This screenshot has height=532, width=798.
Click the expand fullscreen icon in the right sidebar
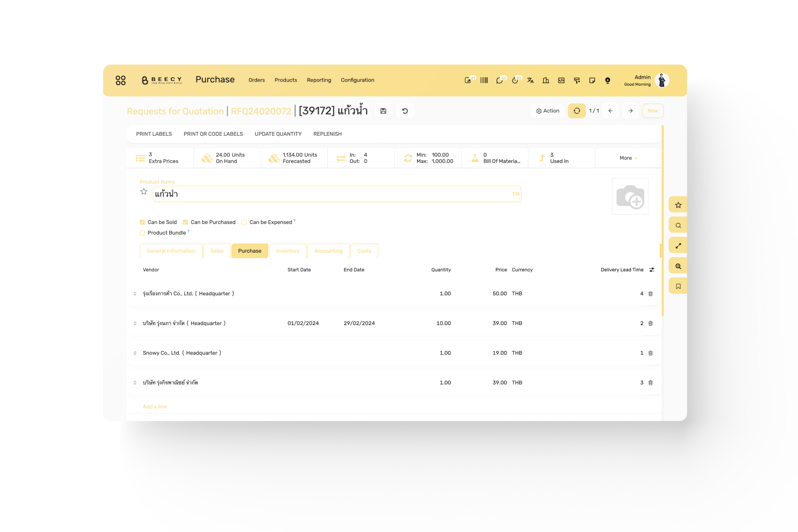(x=678, y=245)
